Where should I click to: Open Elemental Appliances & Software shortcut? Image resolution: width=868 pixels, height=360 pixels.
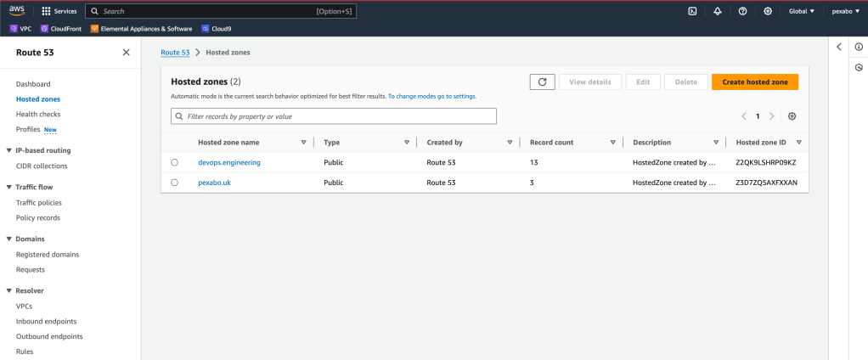click(x=141, y=29)
